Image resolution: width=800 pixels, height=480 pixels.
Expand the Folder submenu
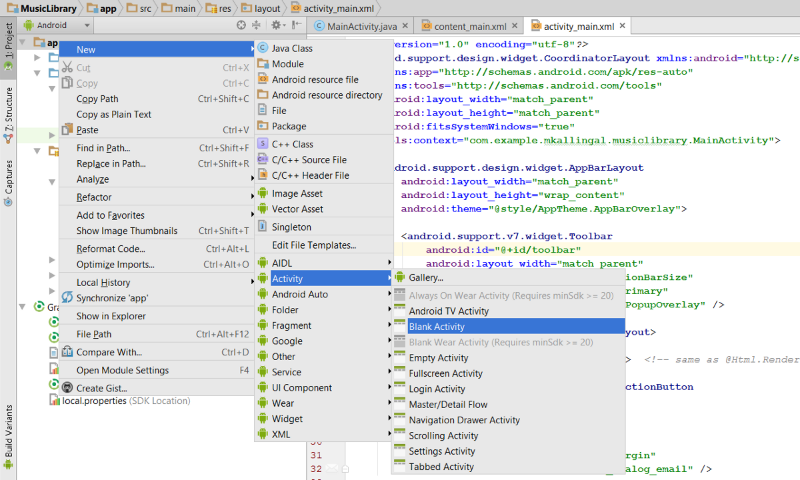coord(324,310)
